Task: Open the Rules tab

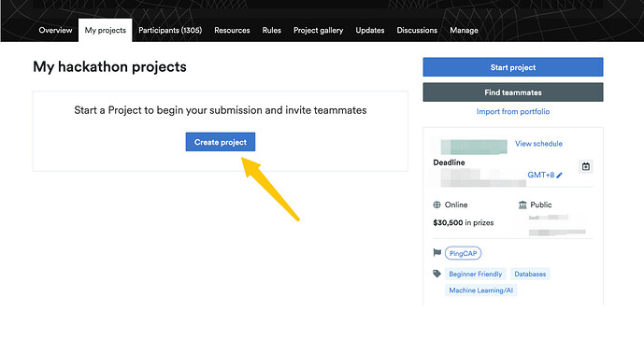Action: [271, 30]
